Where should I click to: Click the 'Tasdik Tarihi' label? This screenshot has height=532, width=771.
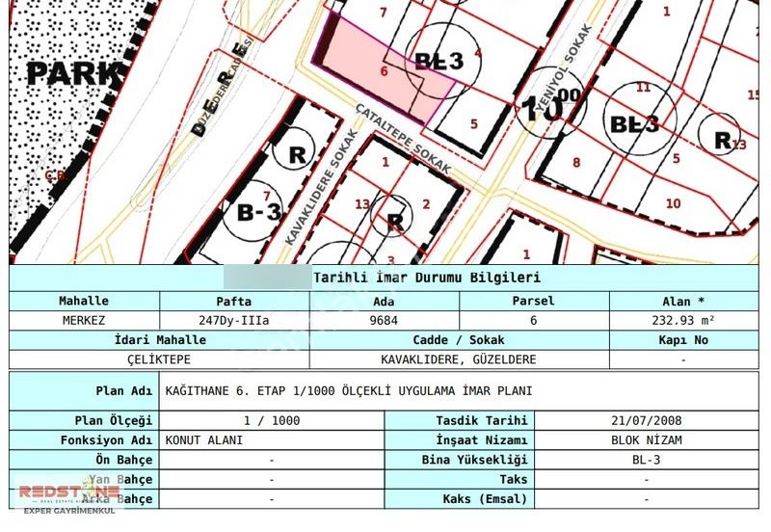(481, 421)
